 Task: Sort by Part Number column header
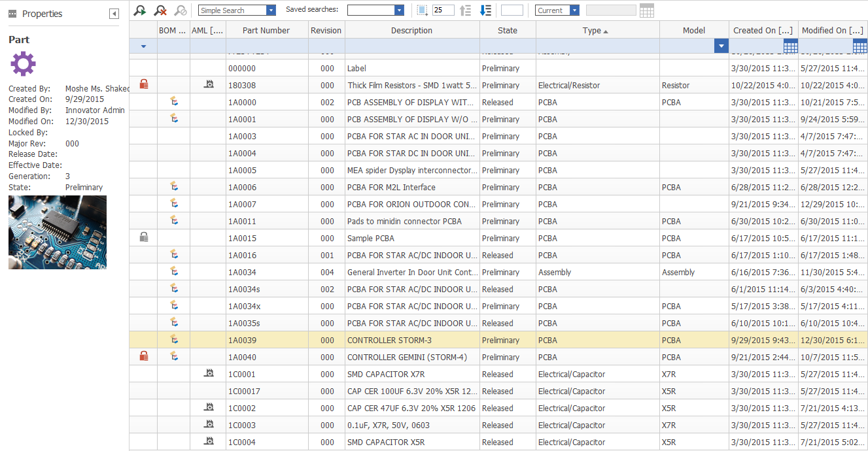click(267, 30)
